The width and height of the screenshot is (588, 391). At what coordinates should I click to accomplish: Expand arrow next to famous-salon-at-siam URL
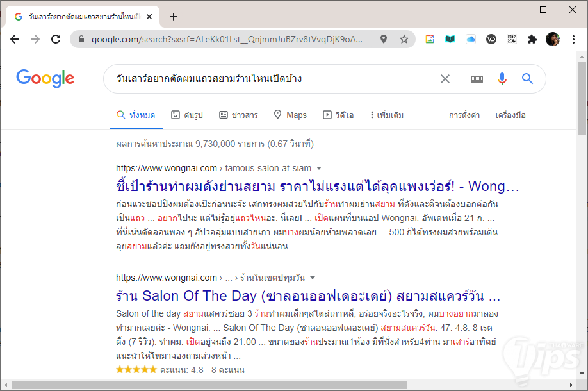tap(319, 168)
